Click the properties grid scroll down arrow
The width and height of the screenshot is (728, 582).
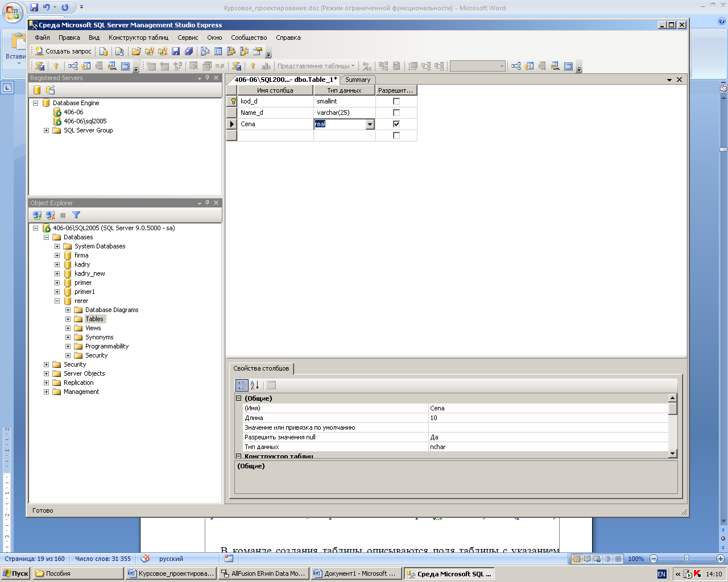click(673, 454)
